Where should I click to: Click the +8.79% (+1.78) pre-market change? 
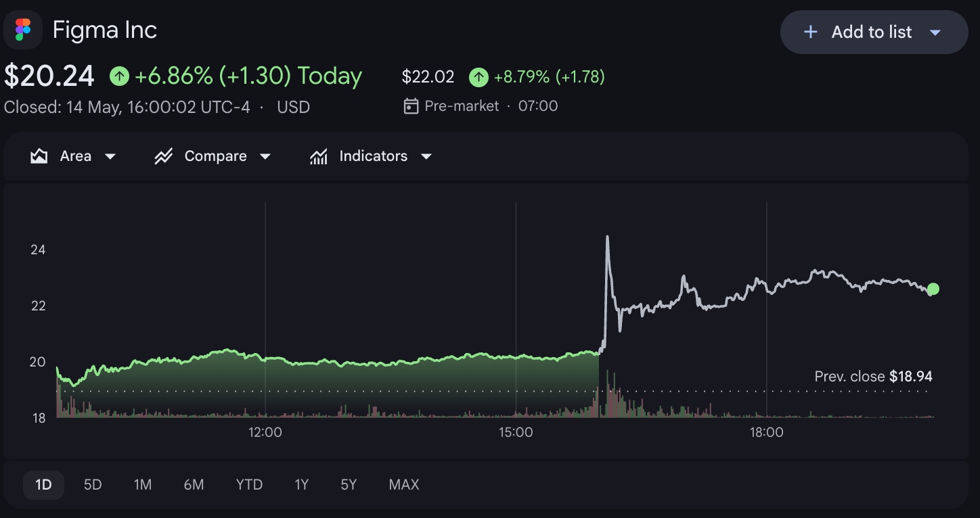[550, 77]
